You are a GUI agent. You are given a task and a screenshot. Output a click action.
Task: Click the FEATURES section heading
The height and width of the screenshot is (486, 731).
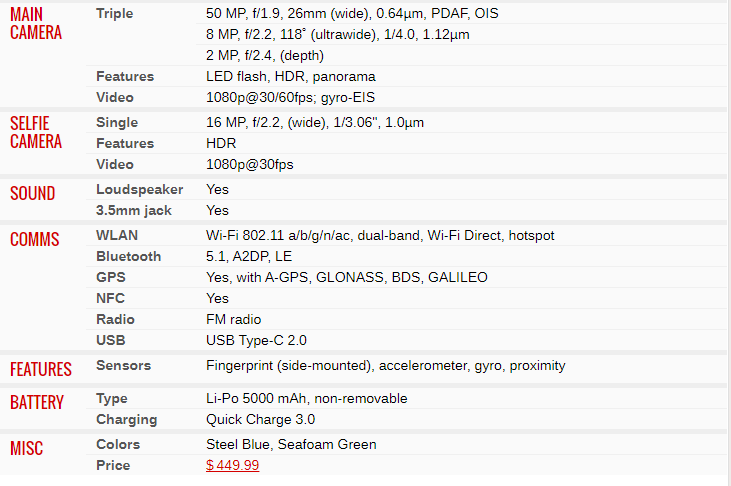tap(41, 369)
